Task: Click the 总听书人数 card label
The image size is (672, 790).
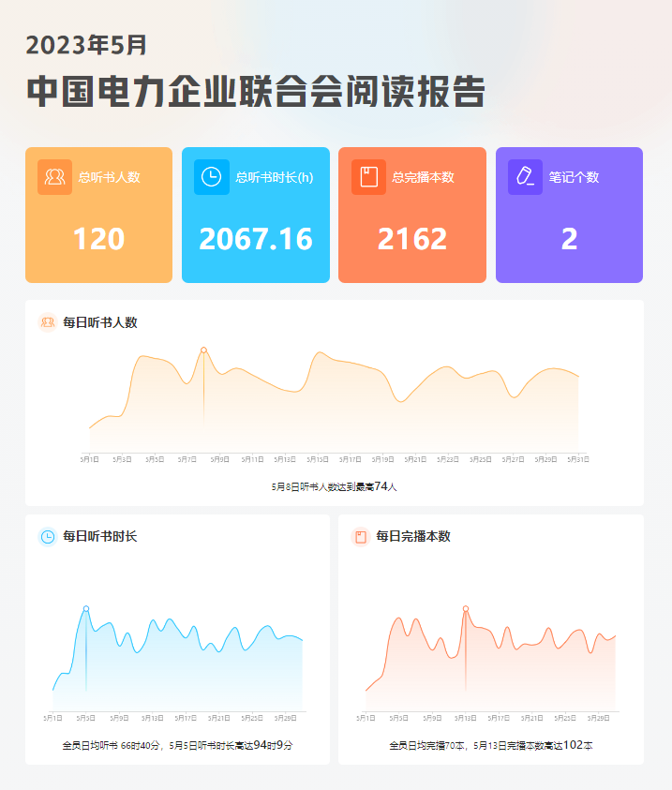Action: pyautogui.click(x=110, y=177)
